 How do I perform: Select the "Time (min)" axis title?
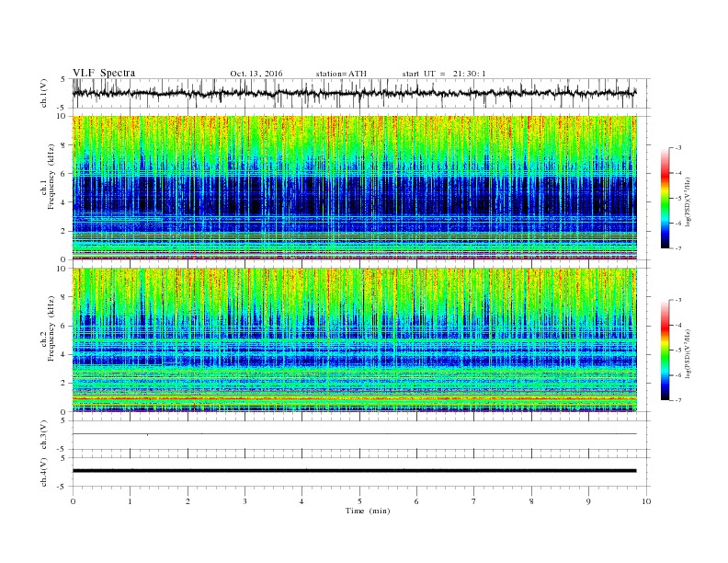(x=368, y=511)
